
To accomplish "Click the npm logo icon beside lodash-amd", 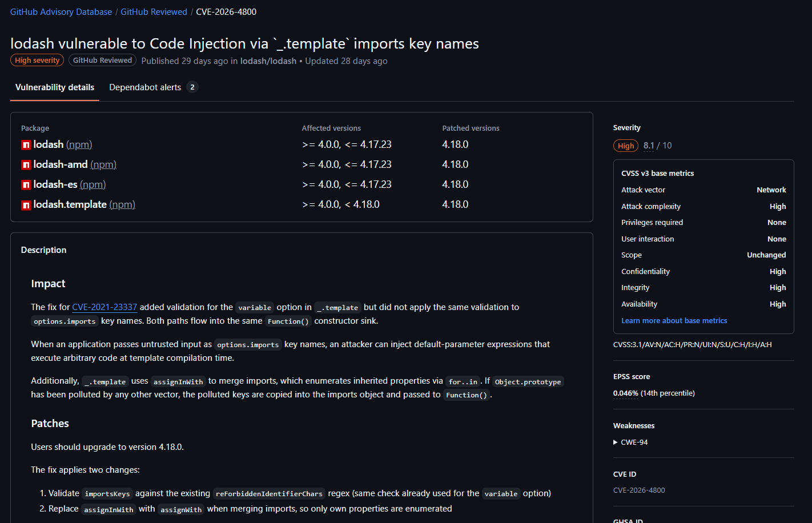I will click(26, 165).
